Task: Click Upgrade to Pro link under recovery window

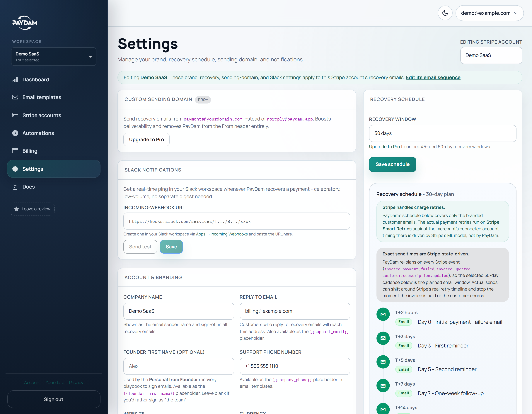Action: [x=384, y=147]
